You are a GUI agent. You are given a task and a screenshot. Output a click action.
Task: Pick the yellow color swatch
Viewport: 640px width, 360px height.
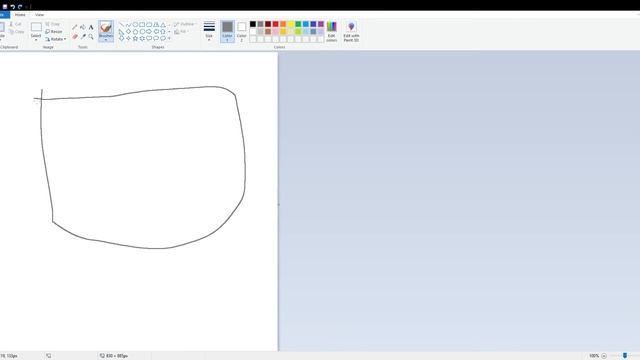pos(291,24)
